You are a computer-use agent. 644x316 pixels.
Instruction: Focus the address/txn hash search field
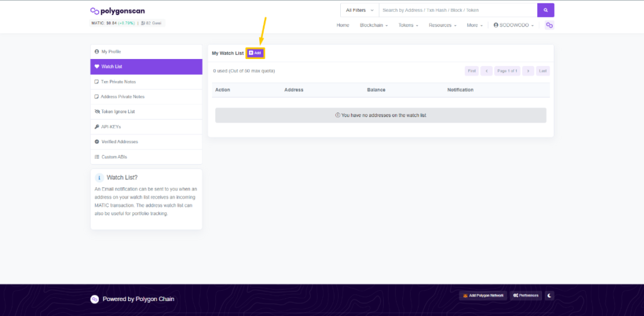[458, 10]
